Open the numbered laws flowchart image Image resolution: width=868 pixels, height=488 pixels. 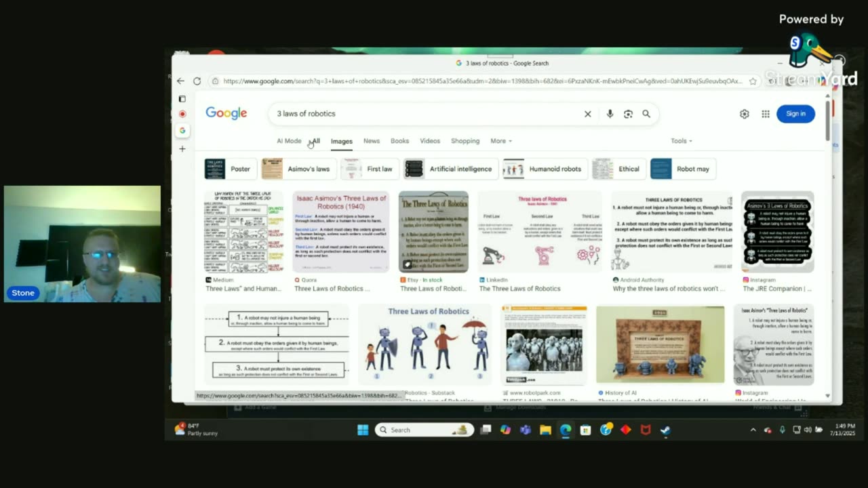277,344
